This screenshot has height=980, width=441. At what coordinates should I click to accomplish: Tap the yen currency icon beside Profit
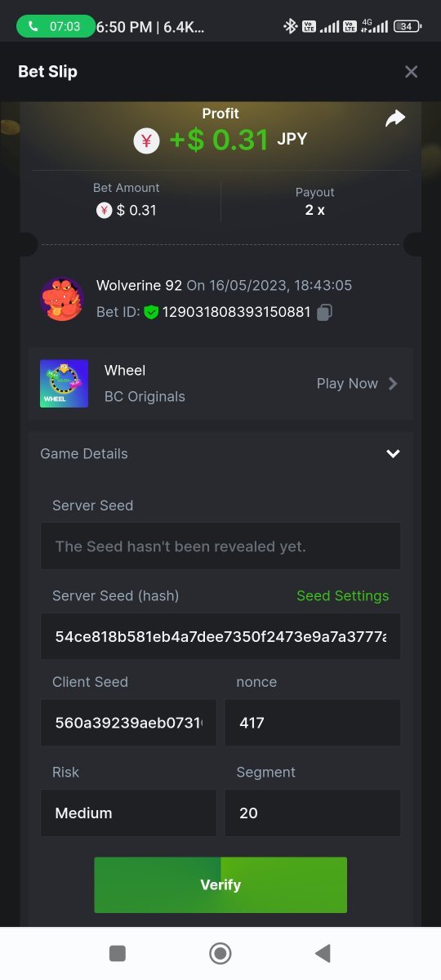(x=147, y=140)
